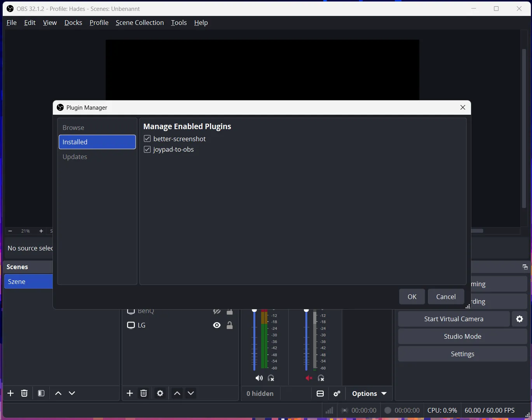This screenshot has height=420, width=532.
Task: Open the Docks menu
Action: (73, 23)
